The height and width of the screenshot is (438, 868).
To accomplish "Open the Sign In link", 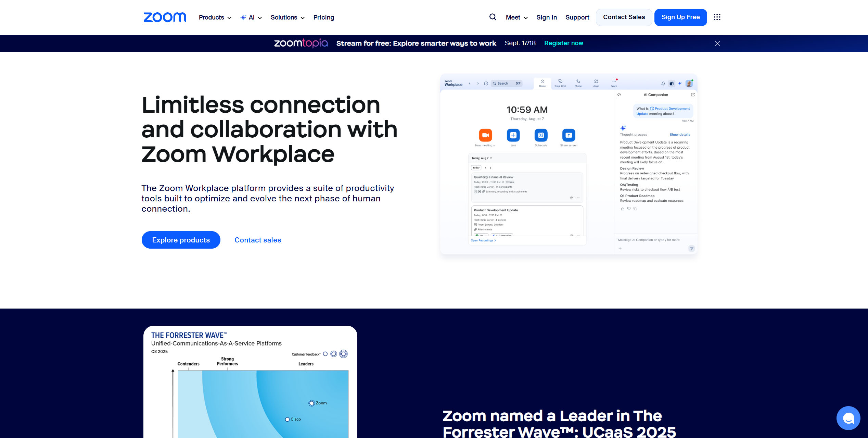I will tap(547, 17).
